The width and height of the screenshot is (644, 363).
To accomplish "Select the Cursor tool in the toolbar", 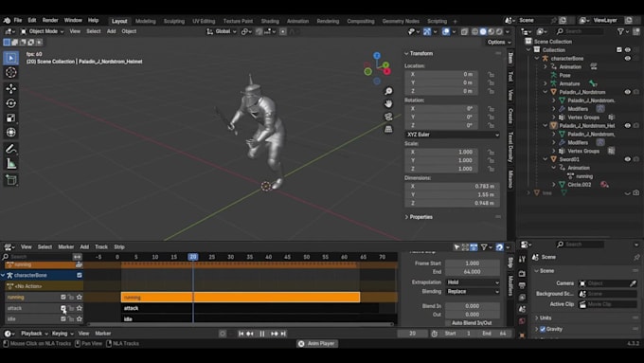I will 11,73.
